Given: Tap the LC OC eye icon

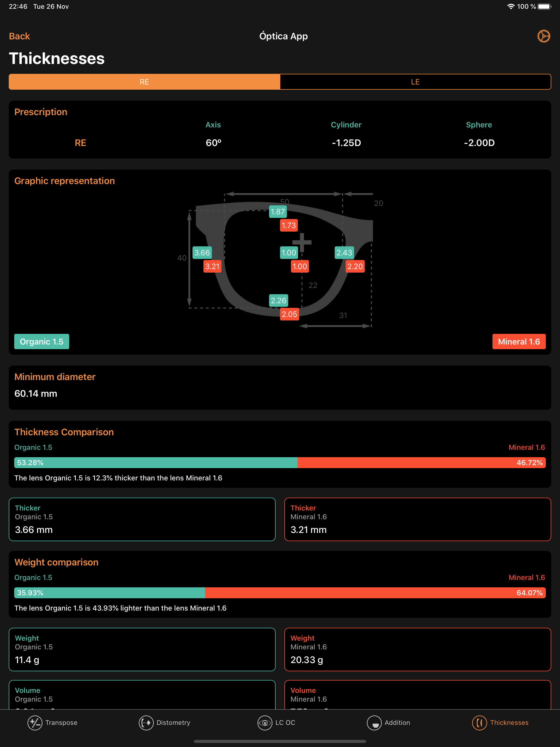Looking at the screenshot, I should (x=265, y=723).
